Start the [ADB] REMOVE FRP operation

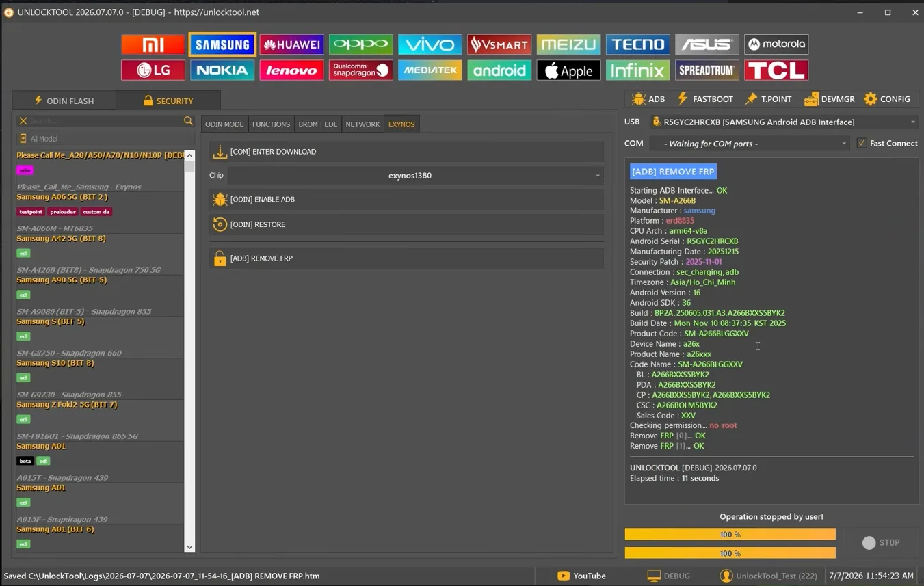(x=406, y=258)
